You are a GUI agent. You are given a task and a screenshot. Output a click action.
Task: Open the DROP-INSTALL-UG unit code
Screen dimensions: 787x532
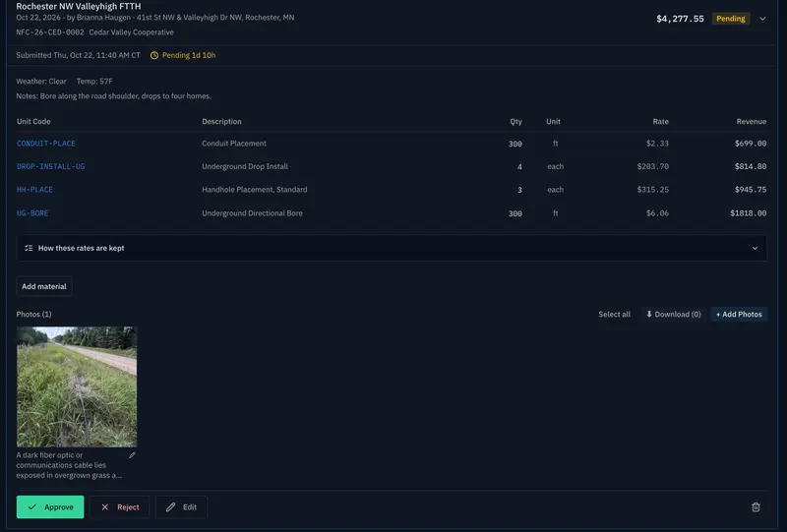click(51, 166)
